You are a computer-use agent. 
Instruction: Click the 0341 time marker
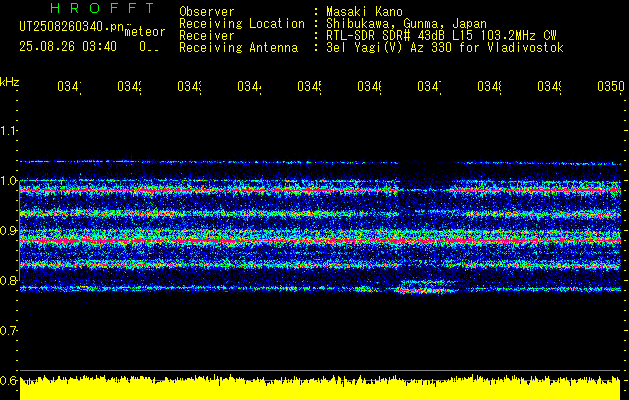coord(69,86)
